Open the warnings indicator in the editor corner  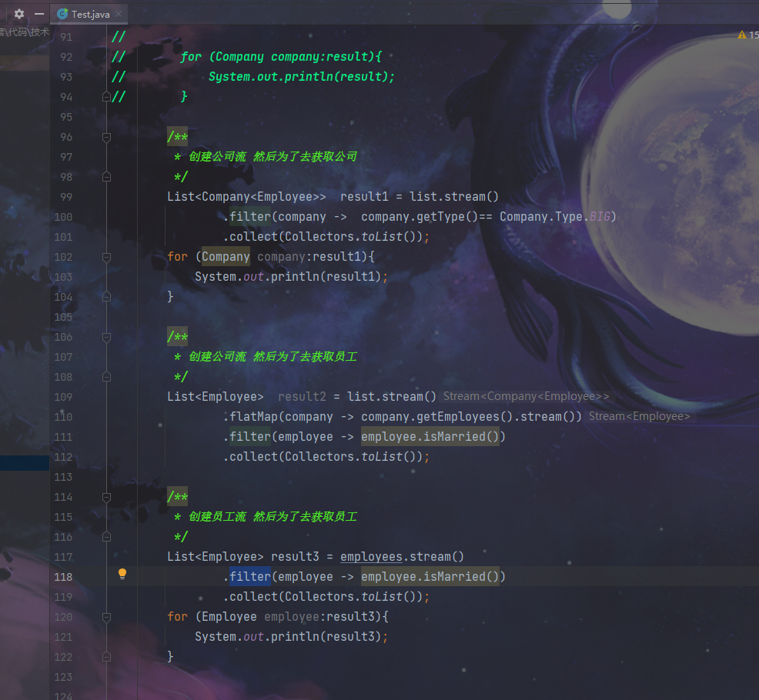pyautogui.click(x=747, y=35)
